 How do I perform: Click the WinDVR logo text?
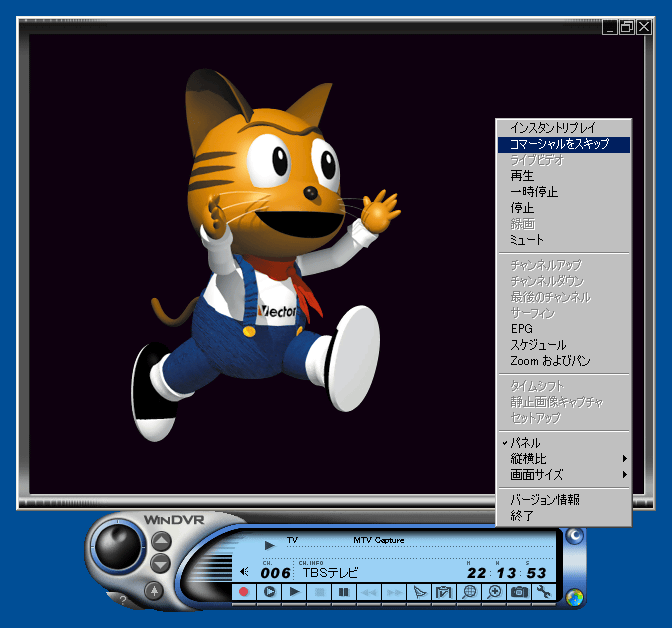(174, 520)
